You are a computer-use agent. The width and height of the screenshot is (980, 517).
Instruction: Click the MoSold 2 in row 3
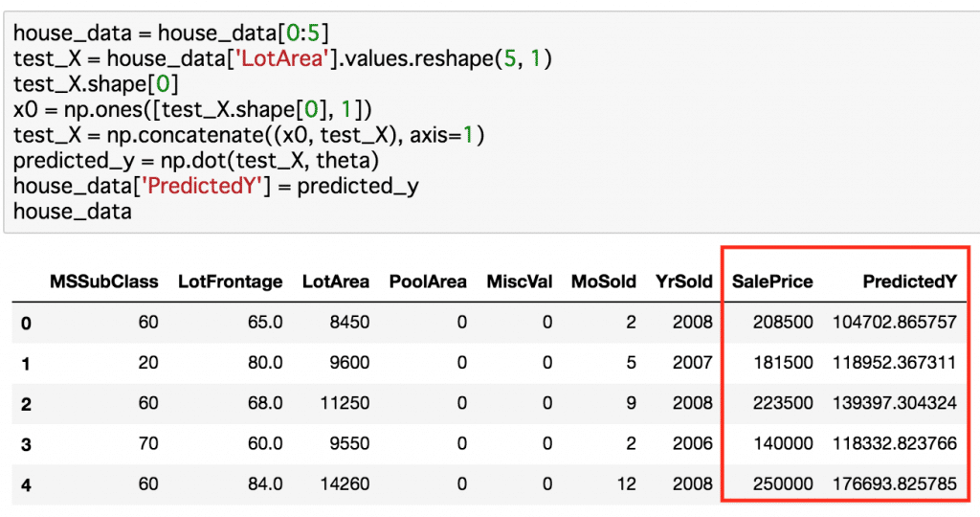click(632, 443)
